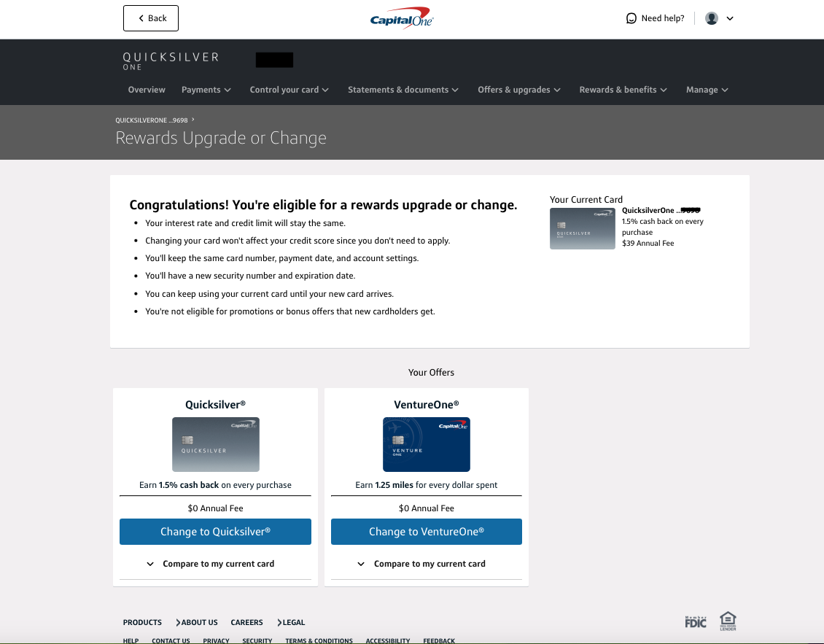Open the Need help chat icon
This screenshot has width=824, height=644.
coord(631,18)
